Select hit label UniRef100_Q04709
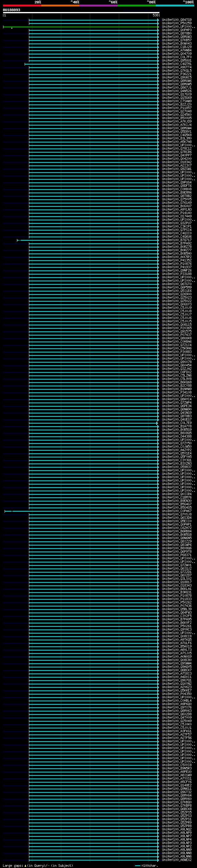Screen dimensions: 197x868 click(x=176, y=54)
